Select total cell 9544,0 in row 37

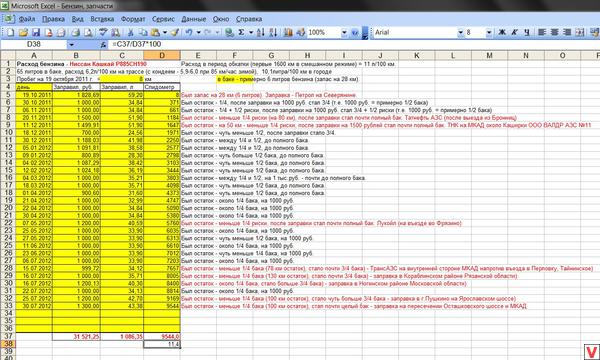pos(162,336)
